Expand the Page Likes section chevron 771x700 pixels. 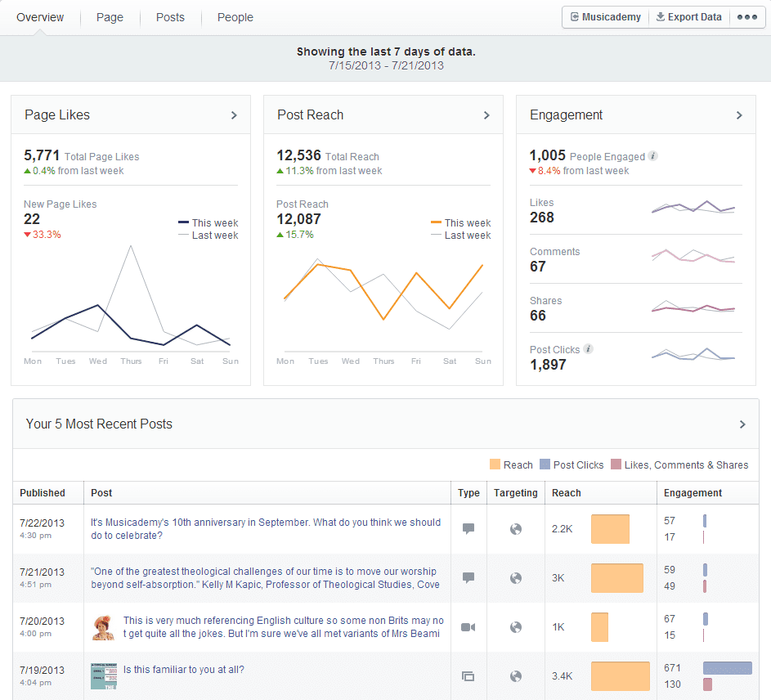pyautogui.click(x=234, y=114)
